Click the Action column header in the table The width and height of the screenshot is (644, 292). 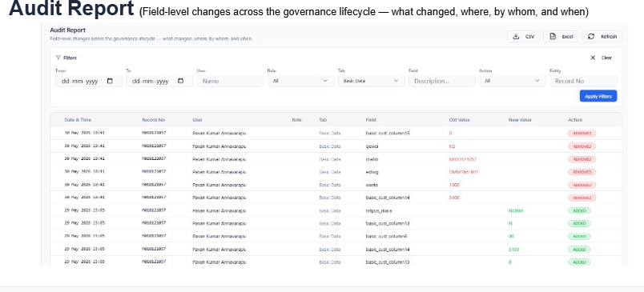(x=575, y=120)
